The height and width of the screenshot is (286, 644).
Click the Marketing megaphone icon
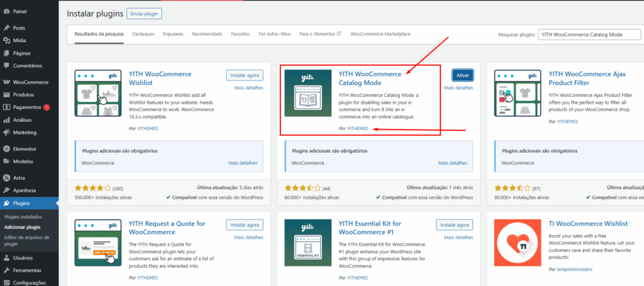click(x=6, y=132)
